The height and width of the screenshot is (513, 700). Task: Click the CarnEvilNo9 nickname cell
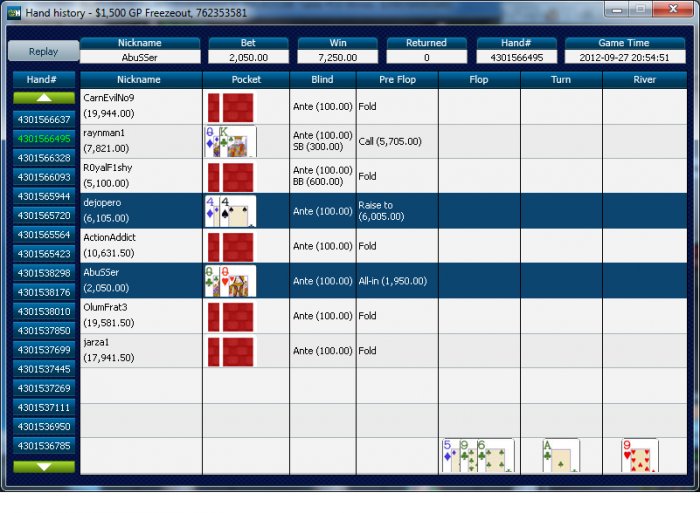click(141, 106)
